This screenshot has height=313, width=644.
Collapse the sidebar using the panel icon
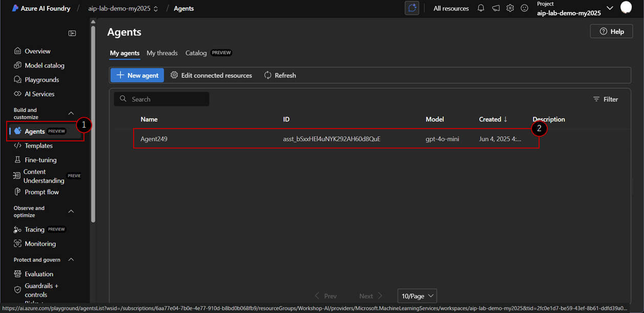[x=72, y=33]
